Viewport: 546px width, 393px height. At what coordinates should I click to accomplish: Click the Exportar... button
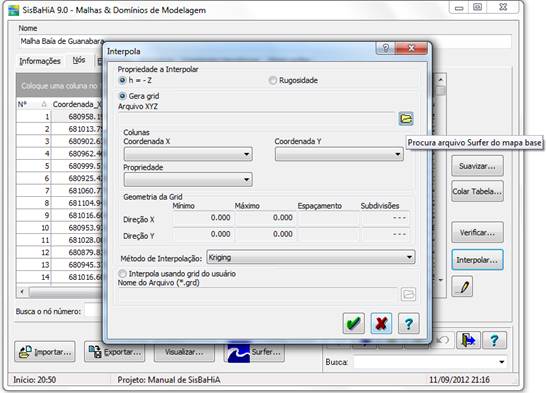[115, 352]
